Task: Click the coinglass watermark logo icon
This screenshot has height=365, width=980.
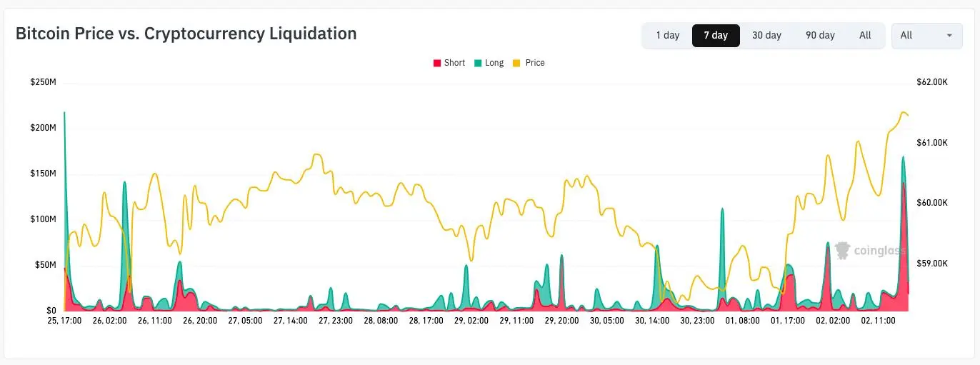Action: pos(842,250)
